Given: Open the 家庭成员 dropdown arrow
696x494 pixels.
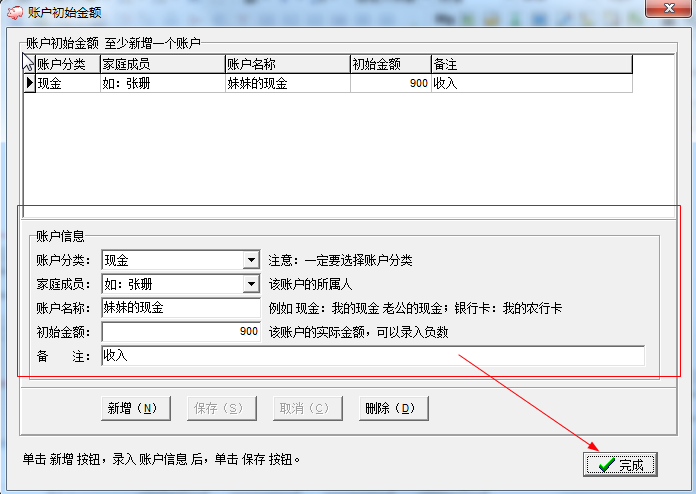Looking at the screenshot, I should [251, 284].
